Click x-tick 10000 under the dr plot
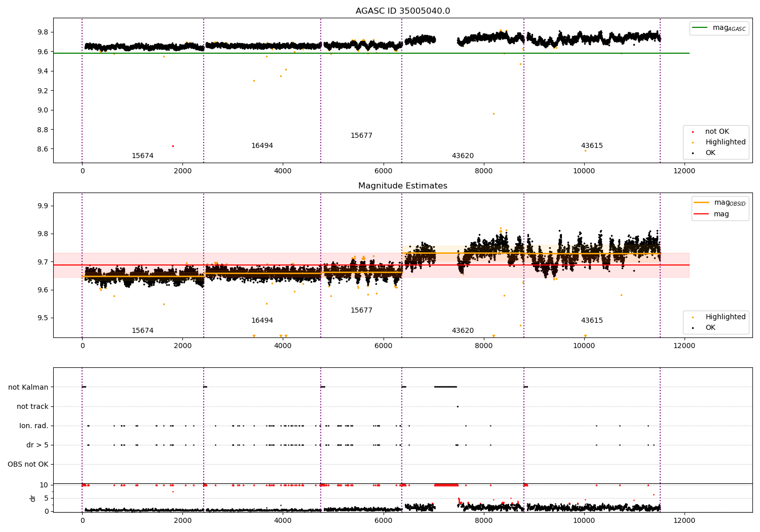The image size is (760, 532). [x=584, y=520]
